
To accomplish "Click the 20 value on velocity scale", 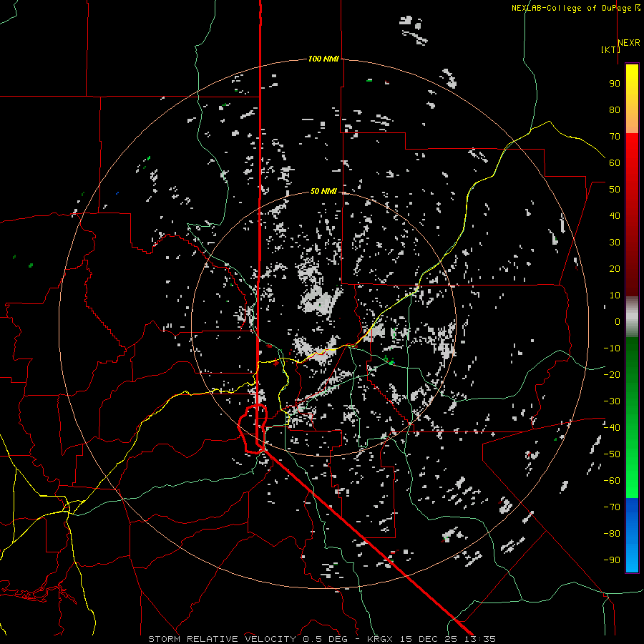I will [615, 268].
